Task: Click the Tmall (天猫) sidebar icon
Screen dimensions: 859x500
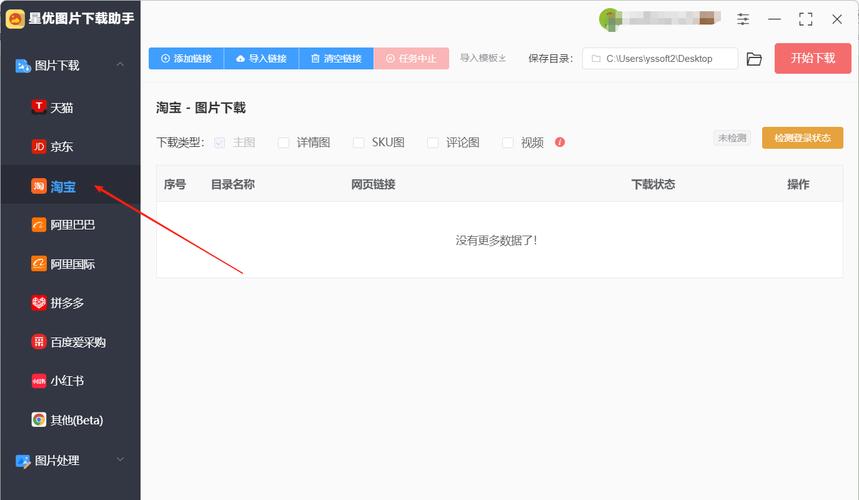Action: 39,107
